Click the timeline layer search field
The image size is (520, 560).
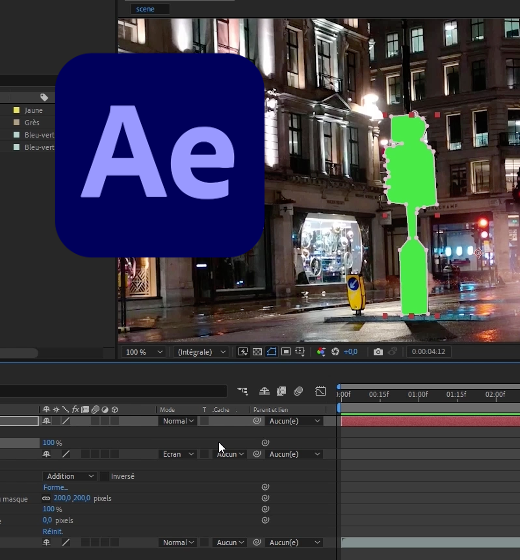pos(113,391)
